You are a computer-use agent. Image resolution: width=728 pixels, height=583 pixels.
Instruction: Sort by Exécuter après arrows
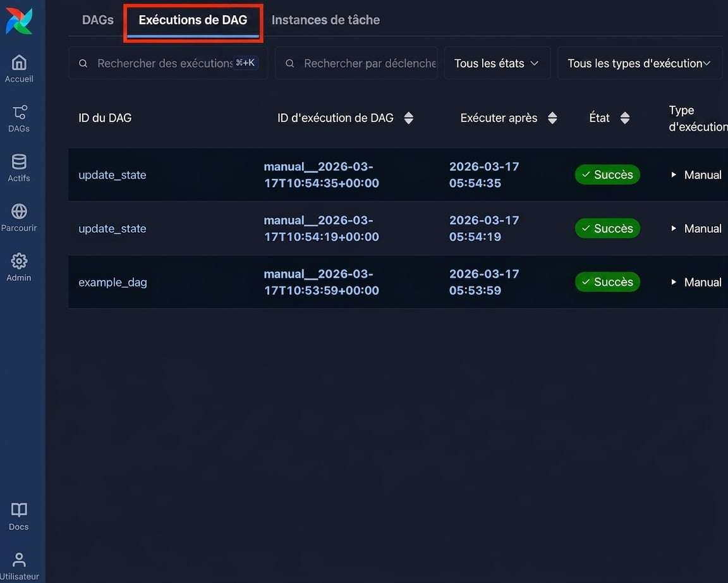coord(552,118)
